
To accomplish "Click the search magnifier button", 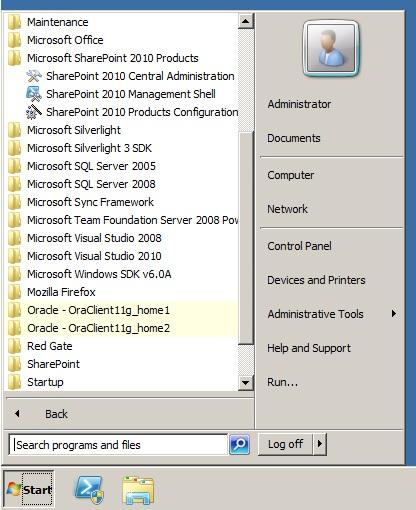I will pyautogui.click(x=239, y=444).
